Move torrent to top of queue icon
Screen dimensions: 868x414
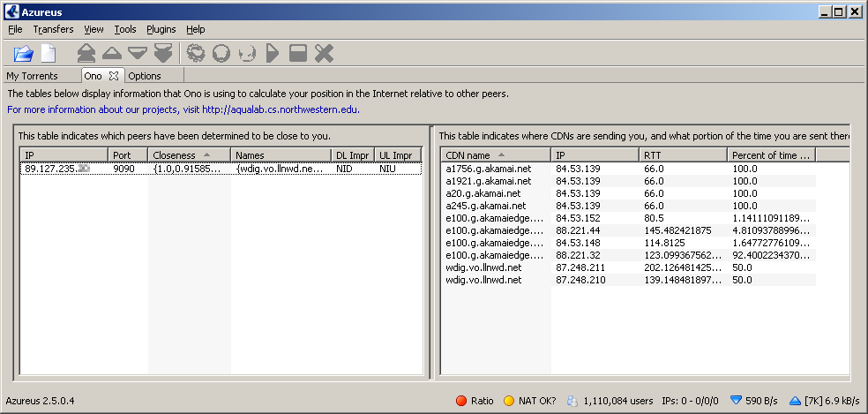[x=86, y=53]
